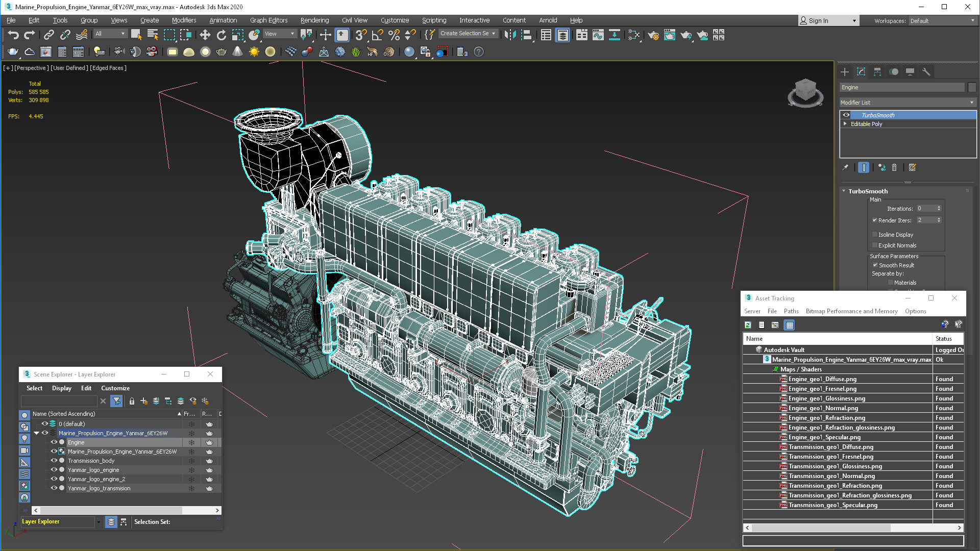Toggle Isoline Display checkbox
The height and width of the screenshot is (551, 980).
[x=875, y=235]
